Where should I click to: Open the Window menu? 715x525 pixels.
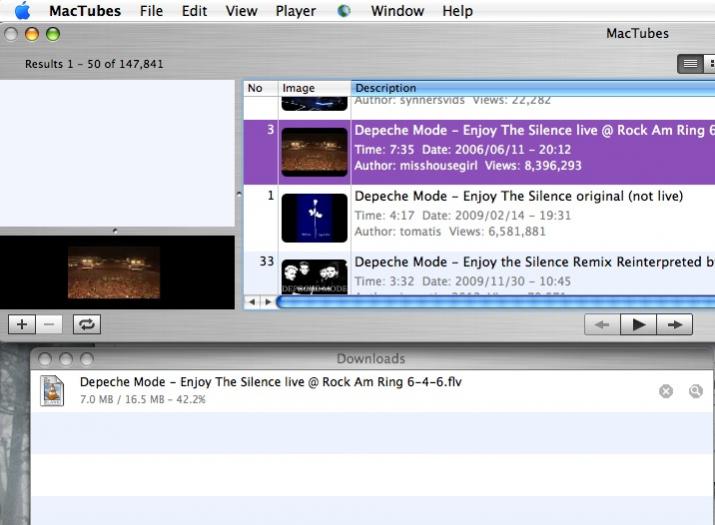[397, 10]
